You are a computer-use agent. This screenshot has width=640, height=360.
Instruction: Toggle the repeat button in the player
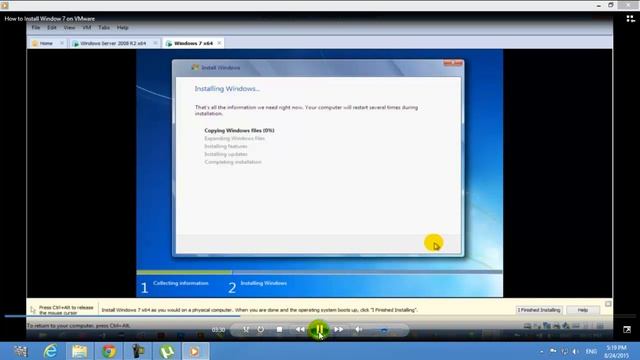click(260, 329)
